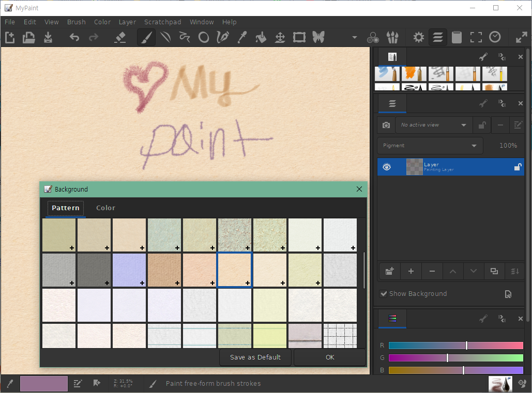Undo the last stroke
This screenshot has width=532, height=393.
(x=74, y=37)
